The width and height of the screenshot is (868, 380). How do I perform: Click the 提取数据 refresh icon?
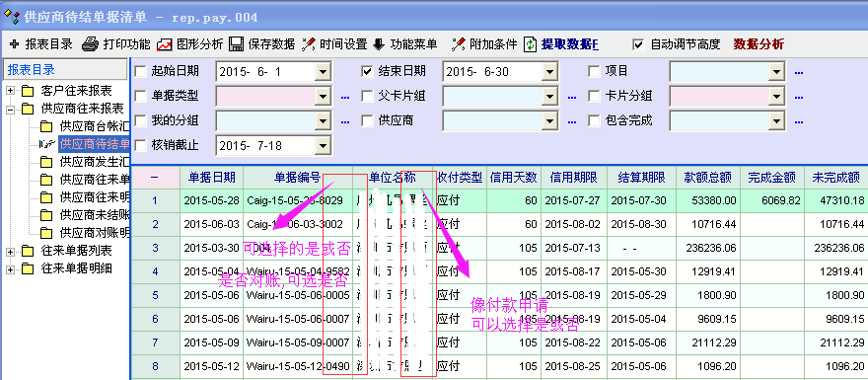click(x=531, y=44)
